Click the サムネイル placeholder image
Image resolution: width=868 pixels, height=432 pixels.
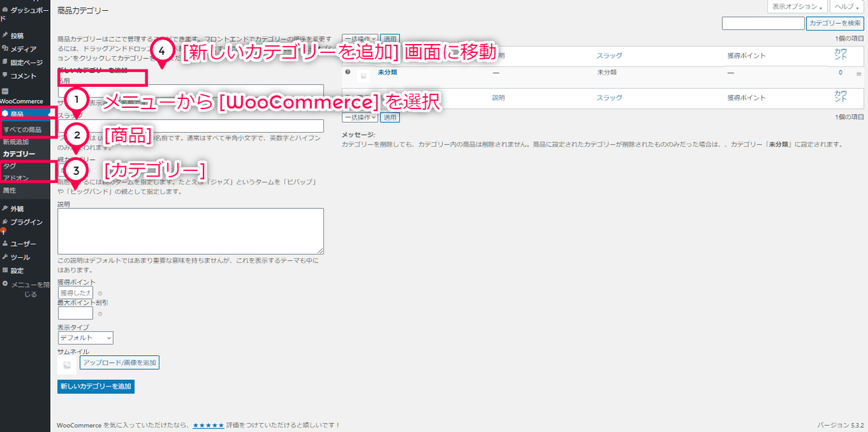(67, 365)
